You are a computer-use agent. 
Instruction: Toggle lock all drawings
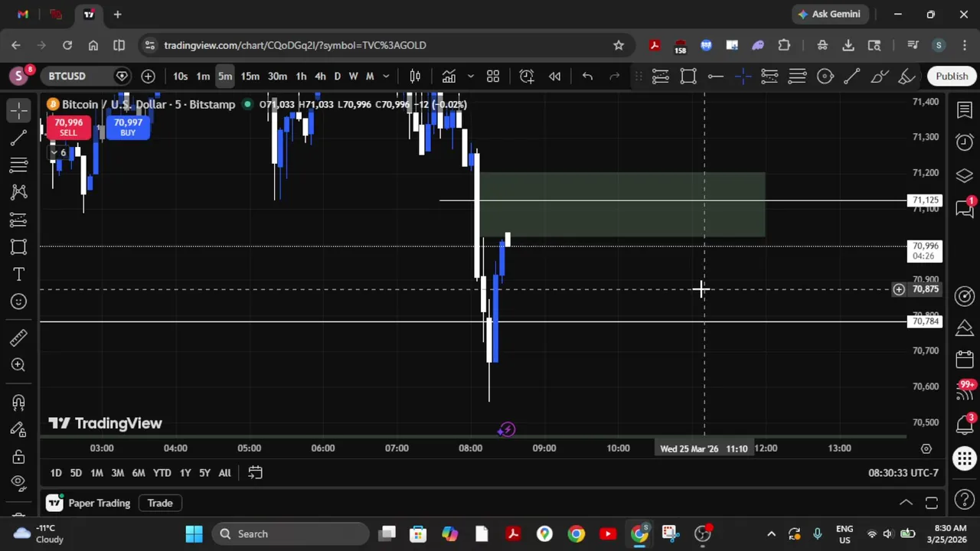coord(19,457)
